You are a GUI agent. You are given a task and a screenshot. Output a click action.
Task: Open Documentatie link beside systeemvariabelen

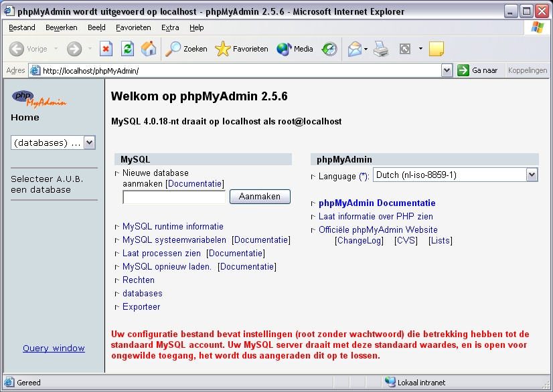pos(261,239)
